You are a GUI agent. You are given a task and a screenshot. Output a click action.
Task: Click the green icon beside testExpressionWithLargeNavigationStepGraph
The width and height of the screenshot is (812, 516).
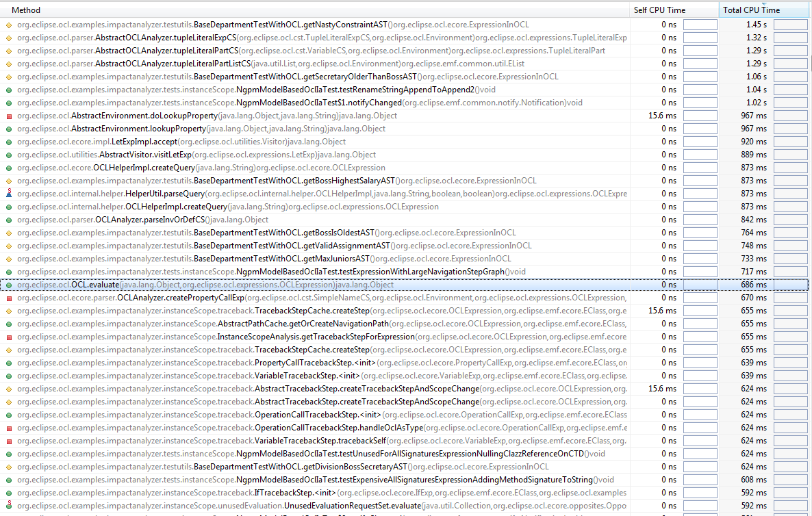click(x=9, y=272)
